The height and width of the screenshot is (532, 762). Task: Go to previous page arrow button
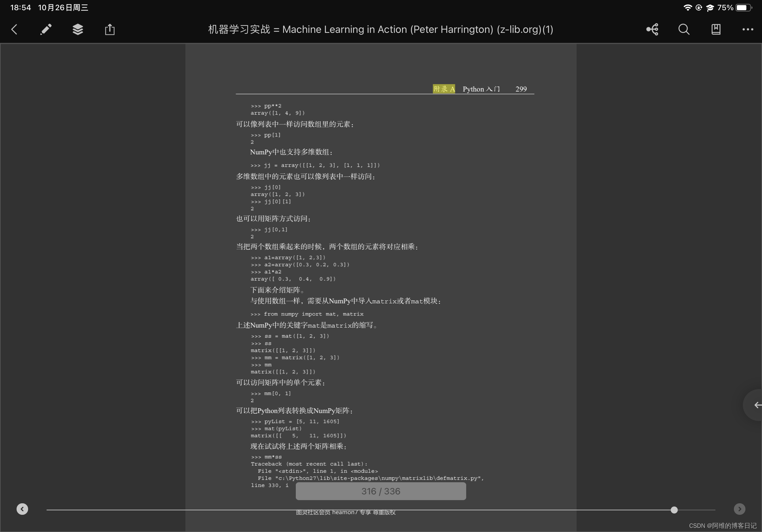(x=22, y=509)
